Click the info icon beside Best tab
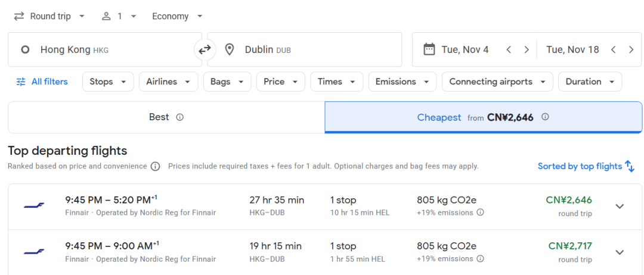The height and width of the screenshot is (275, 644). point(179,117)
